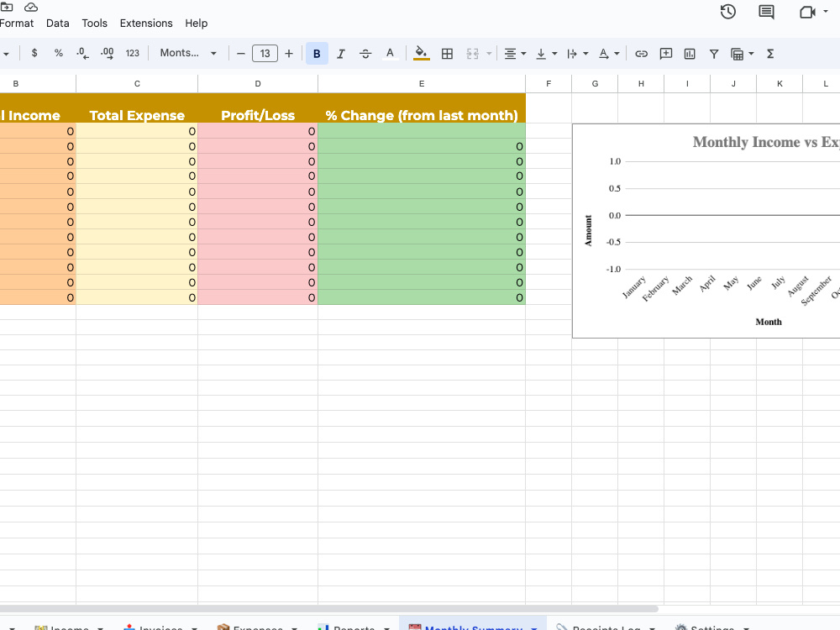Open the comments panel icon

point(767,12)
